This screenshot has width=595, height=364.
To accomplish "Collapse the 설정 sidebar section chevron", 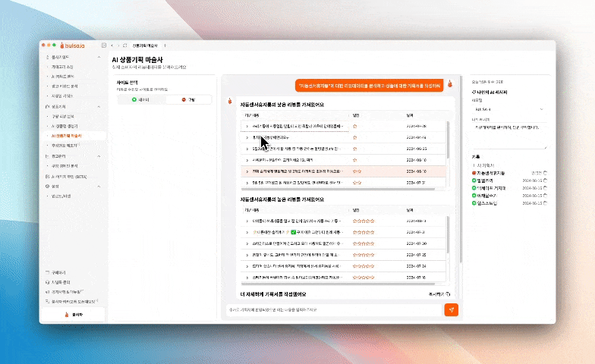I will pyautogui.click(x=99, y=187).
